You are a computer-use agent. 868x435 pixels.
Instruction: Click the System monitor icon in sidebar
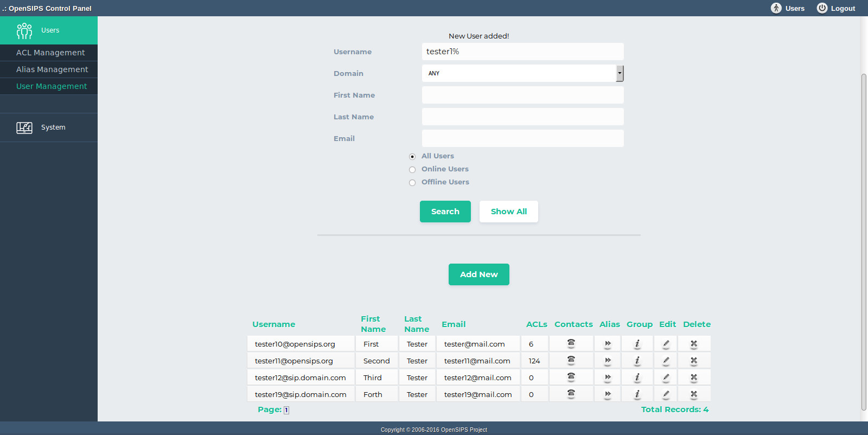click(24, 127)
